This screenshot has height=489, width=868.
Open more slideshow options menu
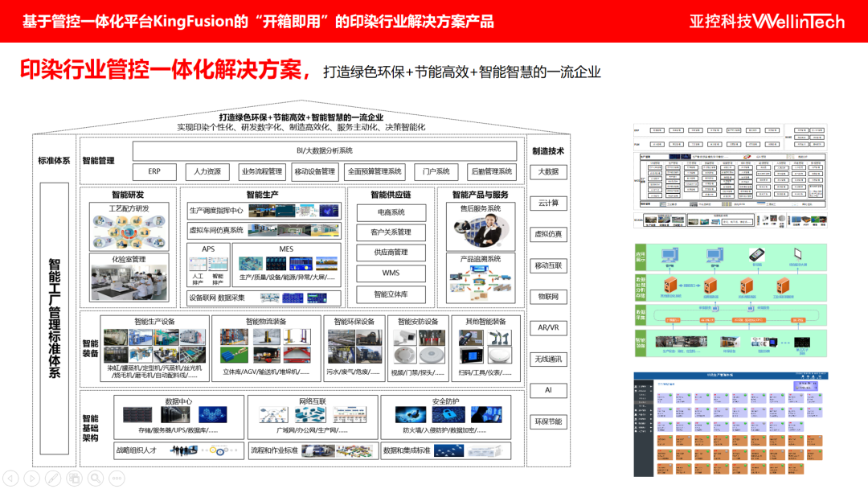pos(117,478)
